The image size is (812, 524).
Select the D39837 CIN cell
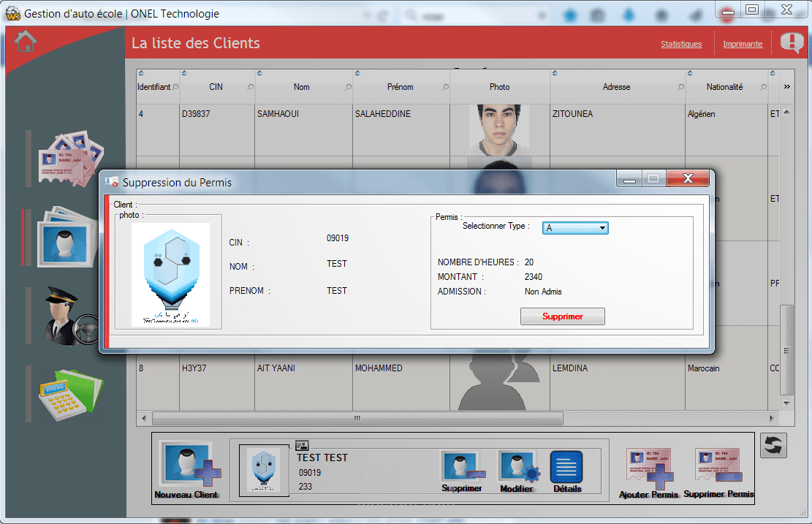tap(217, 130)
